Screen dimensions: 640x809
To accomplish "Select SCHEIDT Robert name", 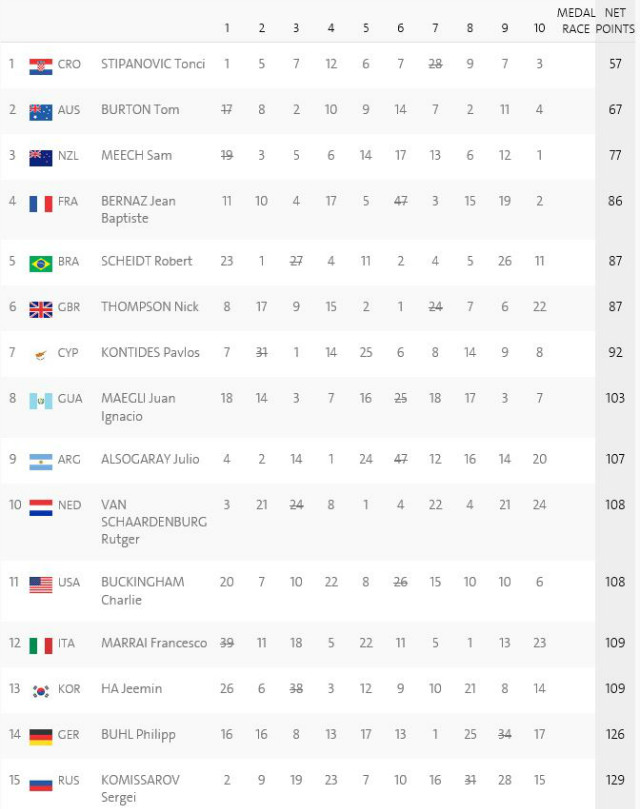I will tap(147, 261).
